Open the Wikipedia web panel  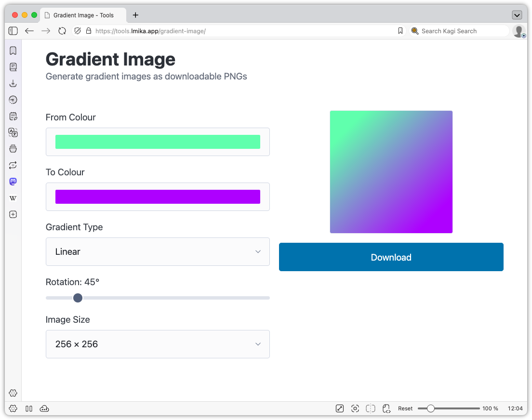pyautogui.click(x=13, y=198)
